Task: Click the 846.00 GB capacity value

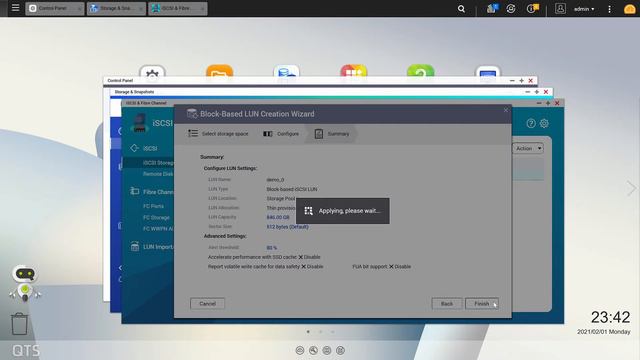Action: [x=278, y=217]
